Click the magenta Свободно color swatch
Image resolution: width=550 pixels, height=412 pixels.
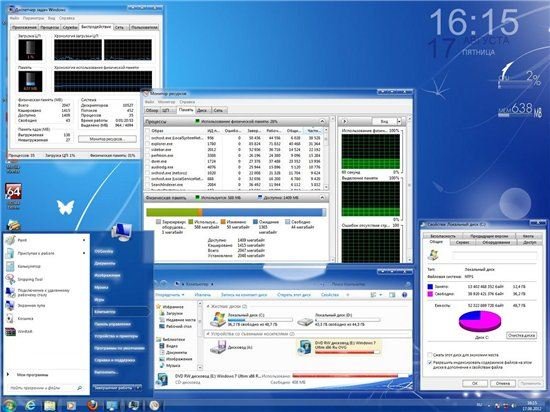(430, 294)
